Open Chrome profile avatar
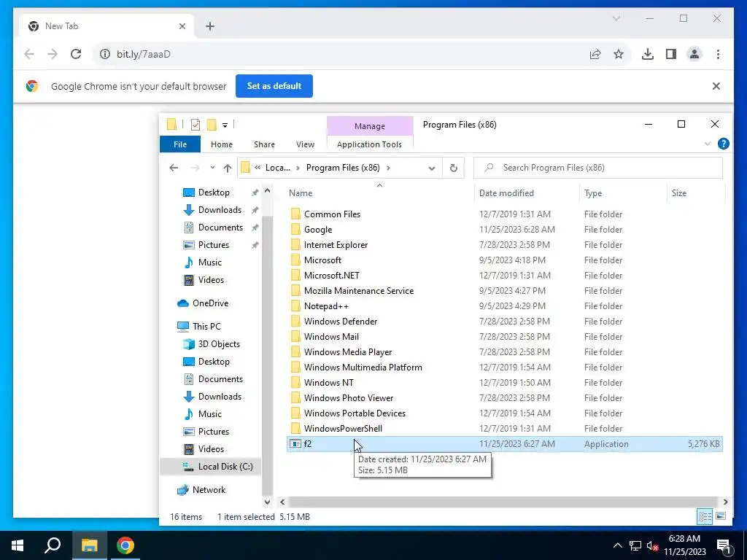 click(x=694, y=54)
